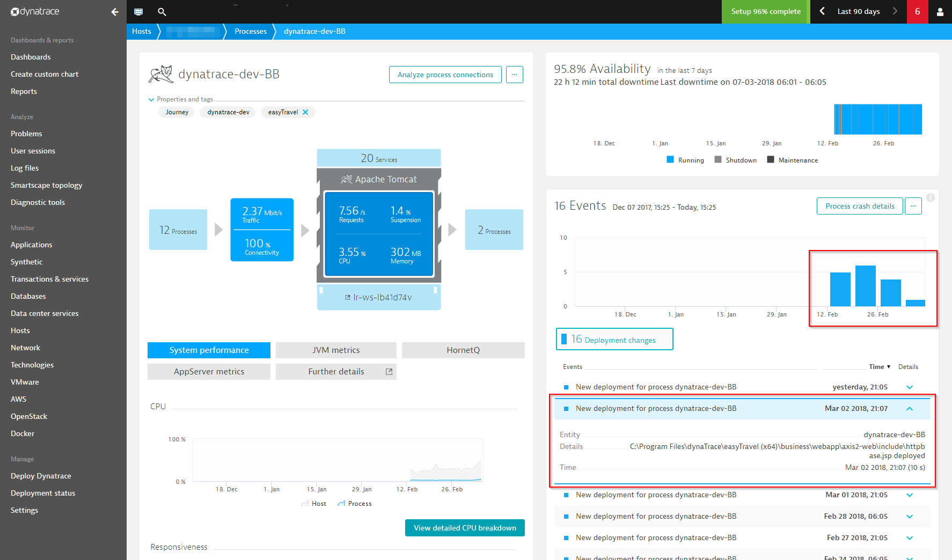This screenshot has height=560, width=952.
Task: Click Analyze process connections button
Action: click(x=445, y=75)
